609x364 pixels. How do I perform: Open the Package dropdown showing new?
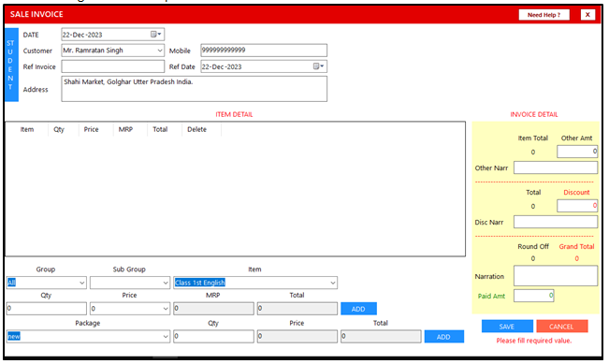coord(166,337)
